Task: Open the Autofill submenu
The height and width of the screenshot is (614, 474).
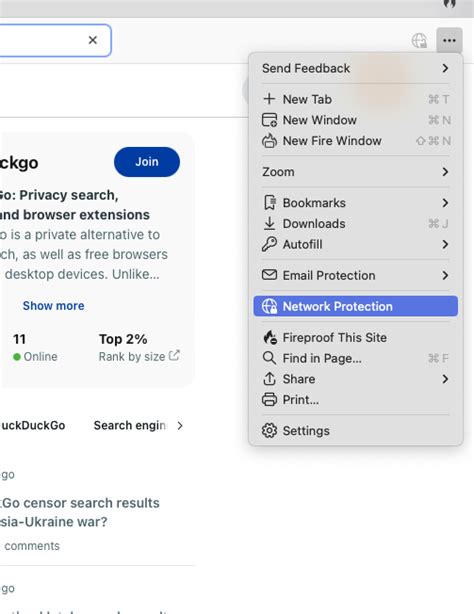Action: click(x=355, y=244)
